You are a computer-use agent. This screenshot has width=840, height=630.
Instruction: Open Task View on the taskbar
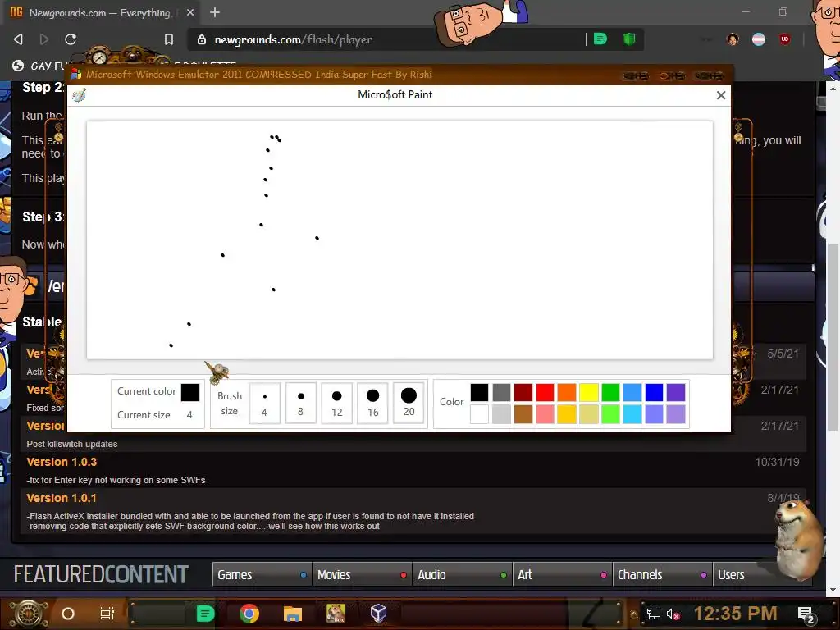click(x=107, y=614)
